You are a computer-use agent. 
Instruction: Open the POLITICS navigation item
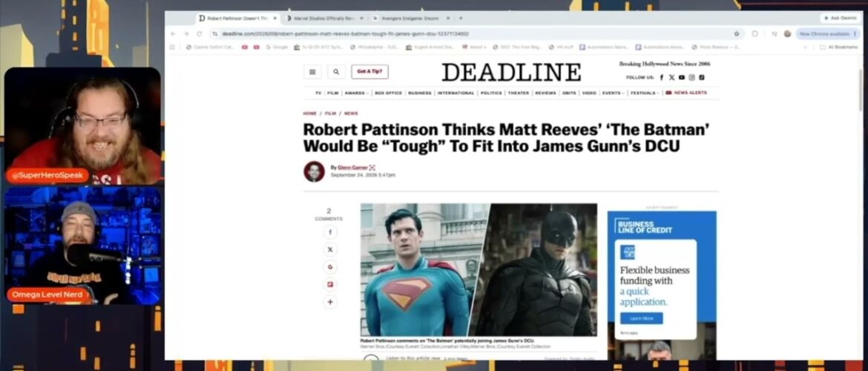[491, 93]
